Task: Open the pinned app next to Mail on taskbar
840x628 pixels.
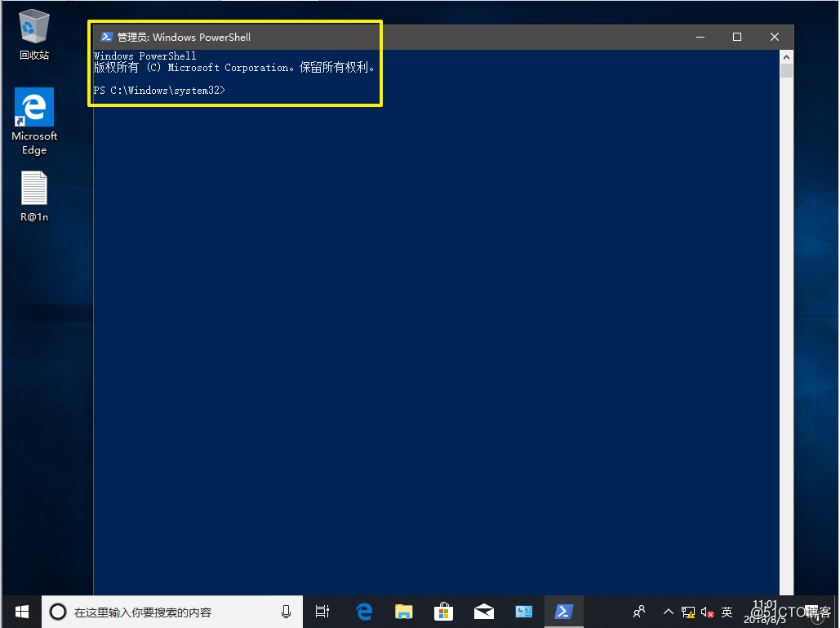Action: click(523, 612)
